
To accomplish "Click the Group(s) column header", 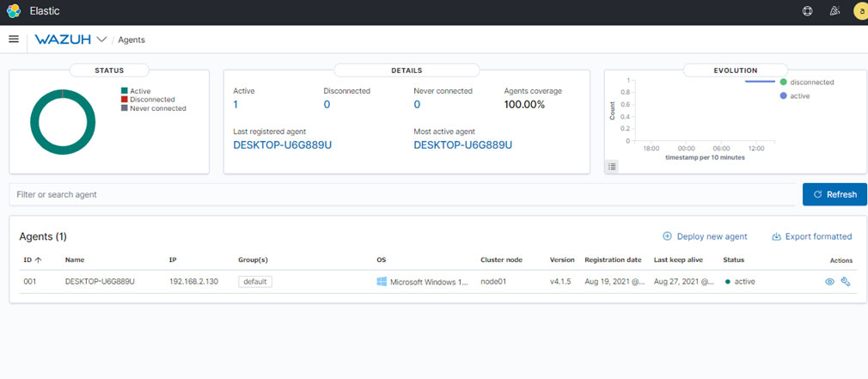I will [x=253, y=260].
